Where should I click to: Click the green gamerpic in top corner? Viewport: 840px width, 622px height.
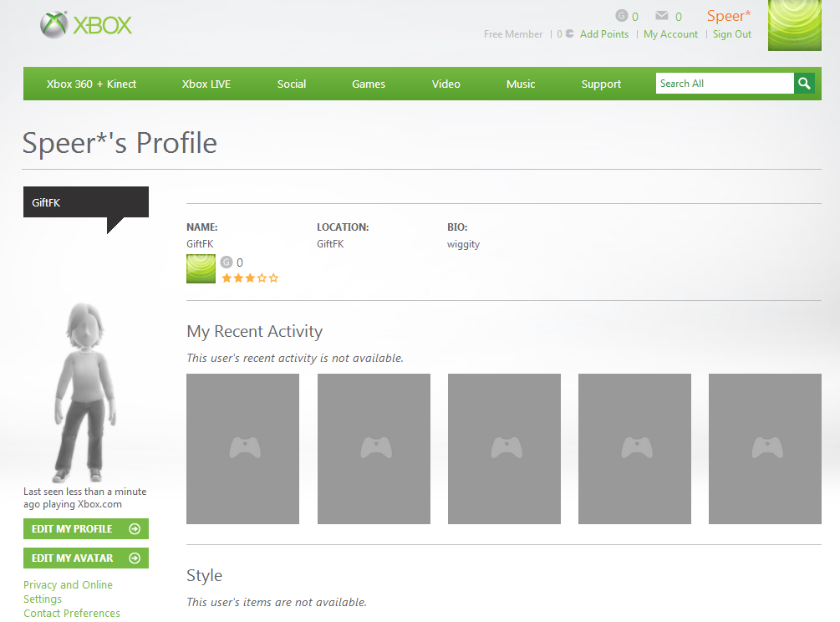795,25
